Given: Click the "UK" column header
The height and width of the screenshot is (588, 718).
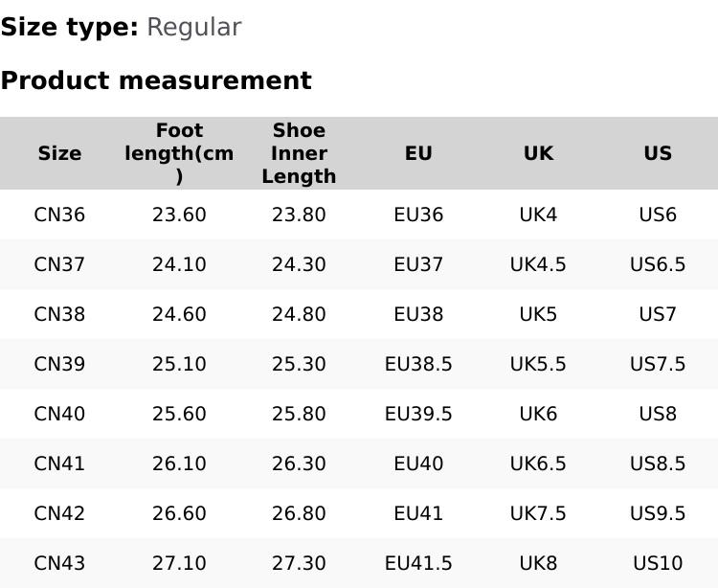Looking at the screenshot, I should [538, 153].
